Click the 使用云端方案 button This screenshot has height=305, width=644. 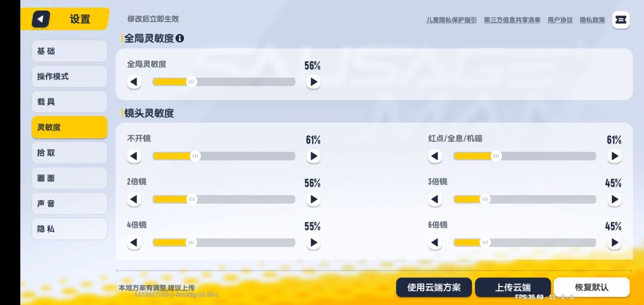[434, 287]
